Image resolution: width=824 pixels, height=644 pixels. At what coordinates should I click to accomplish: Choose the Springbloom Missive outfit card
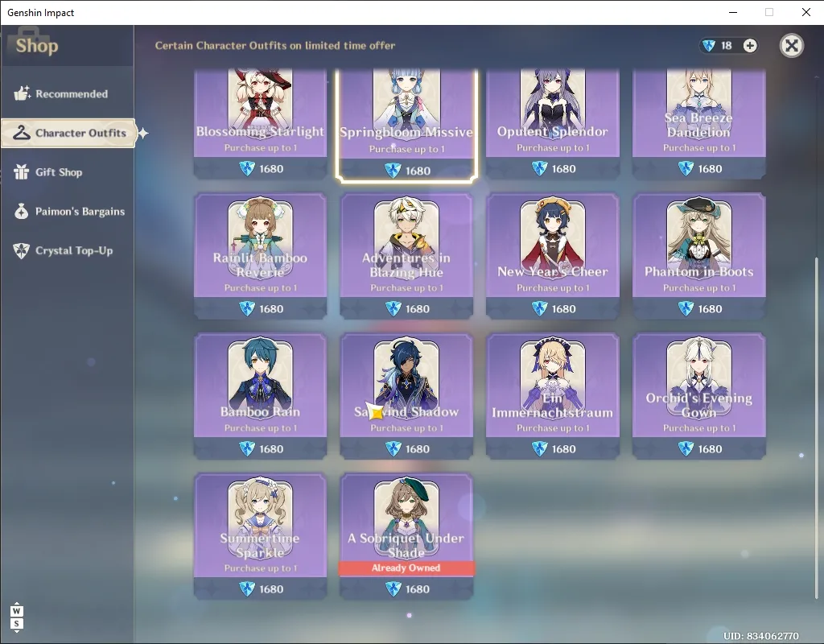(406, 125)
